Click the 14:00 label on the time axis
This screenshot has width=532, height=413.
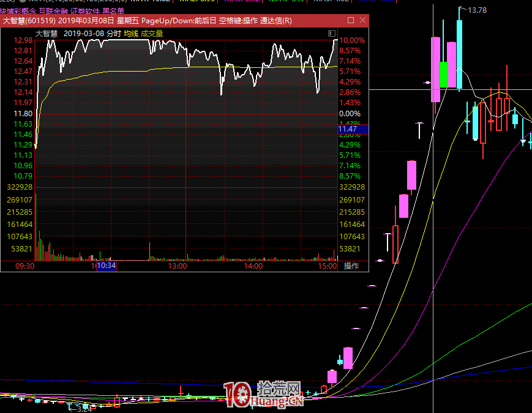[x=253, y=266]
